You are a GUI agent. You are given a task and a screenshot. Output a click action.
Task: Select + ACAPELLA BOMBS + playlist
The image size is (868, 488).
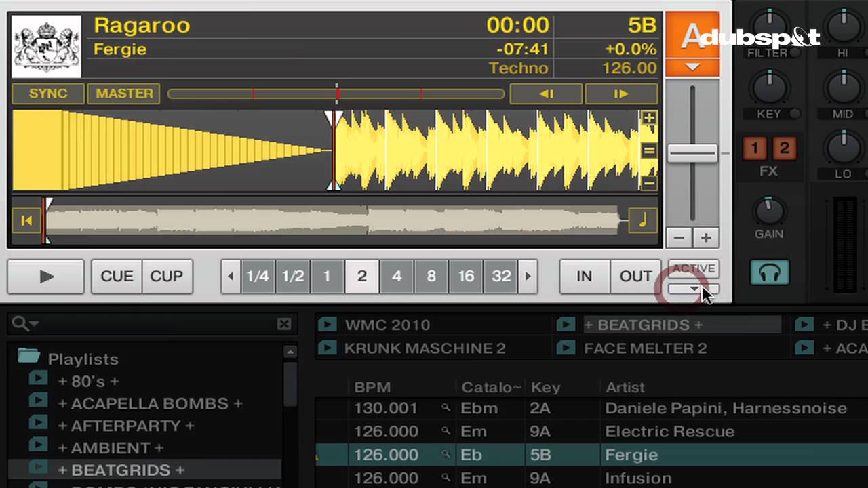point(150,403)
